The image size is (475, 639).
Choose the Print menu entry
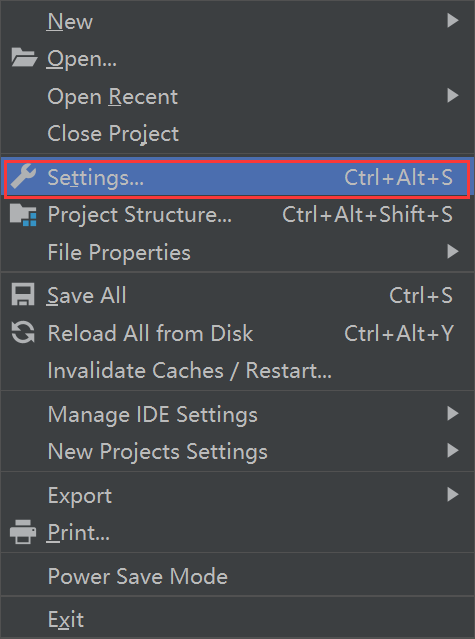[238, 532]
